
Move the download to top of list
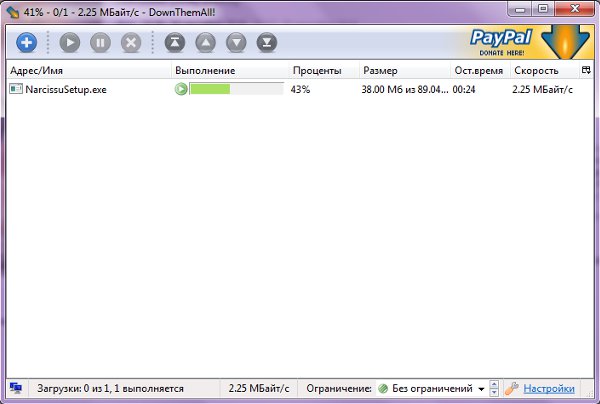point(174,43)
